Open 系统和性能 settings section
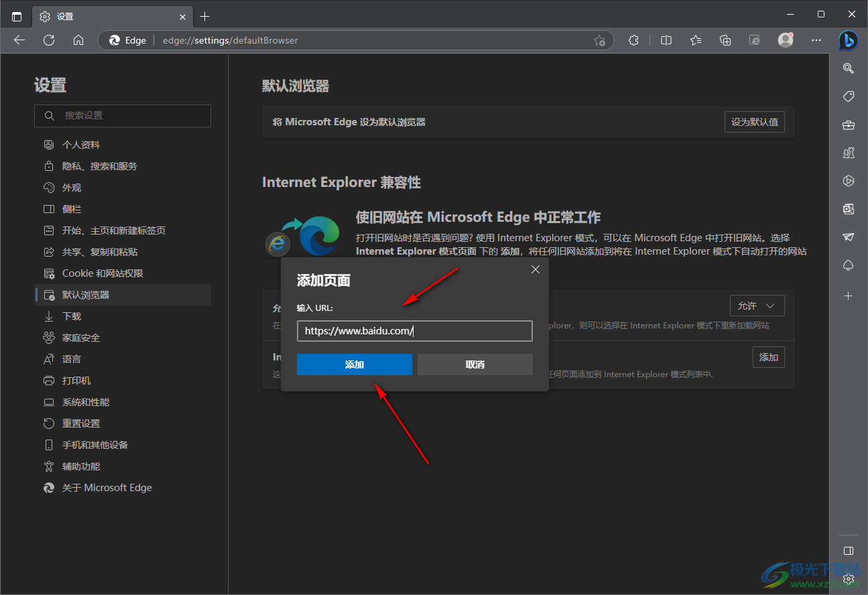 (123, 402)
